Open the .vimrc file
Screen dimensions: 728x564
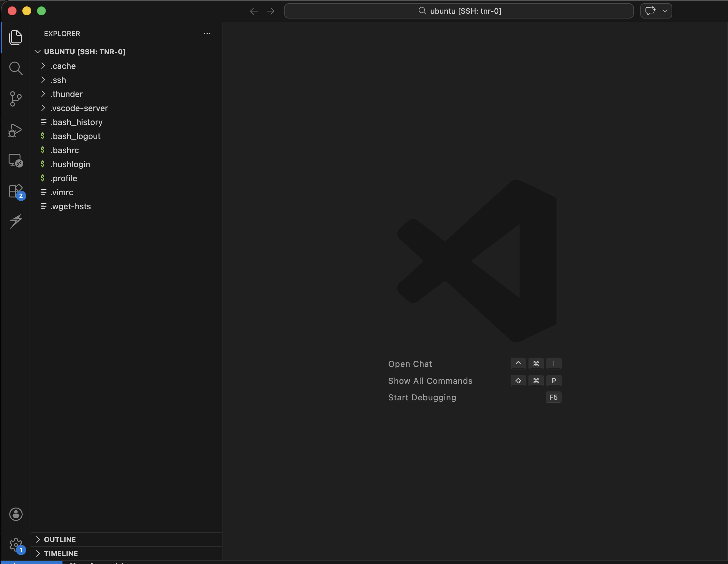pos(127,192)
